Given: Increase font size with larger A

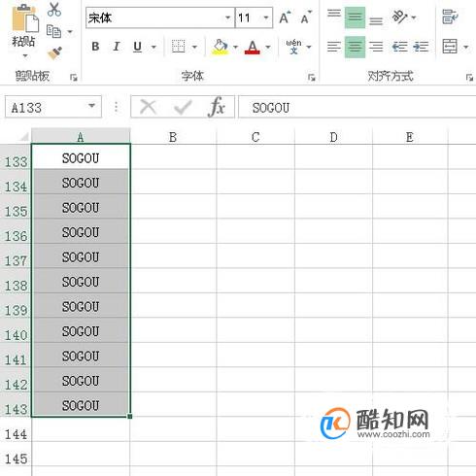Looking at the screenshot, I should click(x=285, y=17).
